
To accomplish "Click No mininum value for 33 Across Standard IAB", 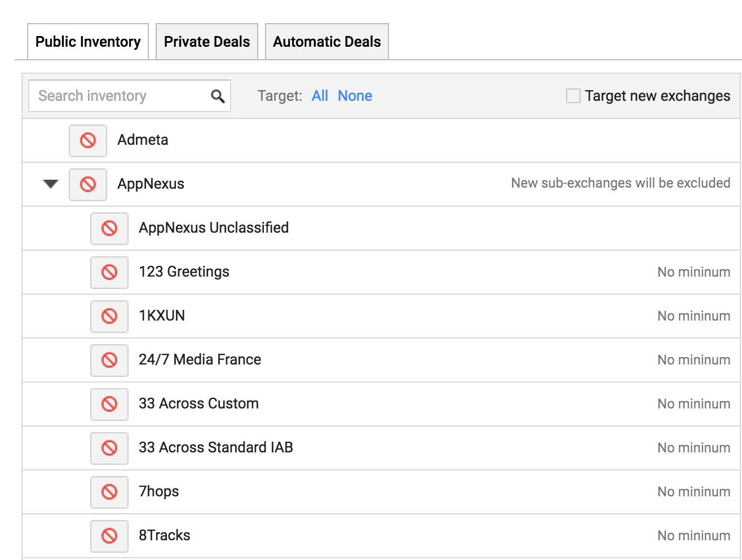I will (694, 448).
